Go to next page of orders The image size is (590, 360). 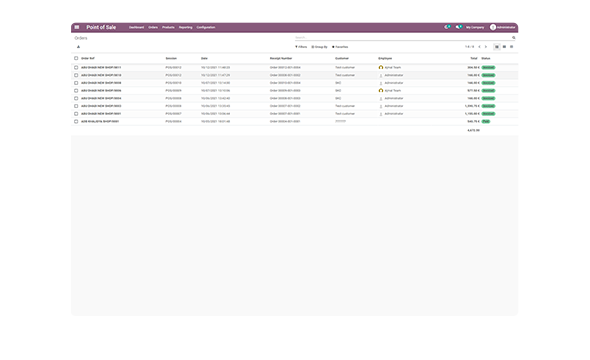click(x=486, y=47)
